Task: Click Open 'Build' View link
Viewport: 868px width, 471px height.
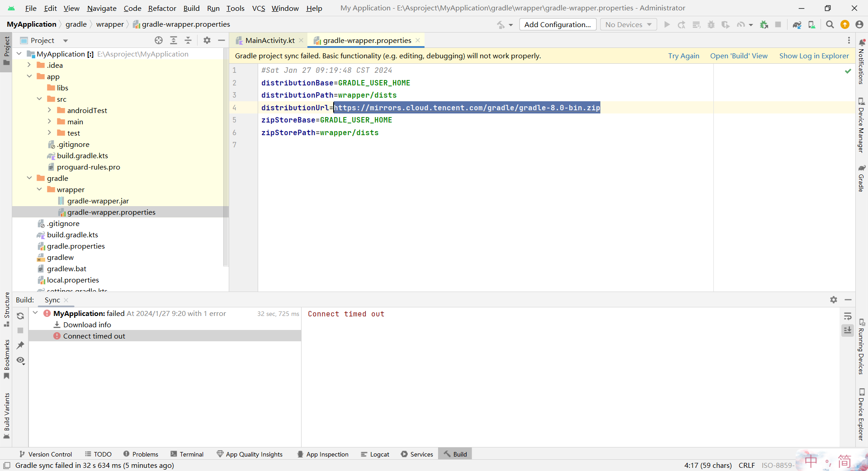Action: 739,56
